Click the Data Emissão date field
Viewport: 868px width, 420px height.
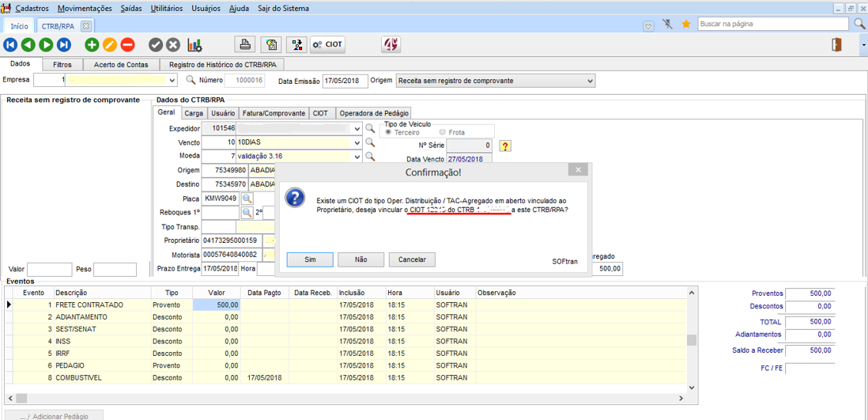tap(345, 81)
